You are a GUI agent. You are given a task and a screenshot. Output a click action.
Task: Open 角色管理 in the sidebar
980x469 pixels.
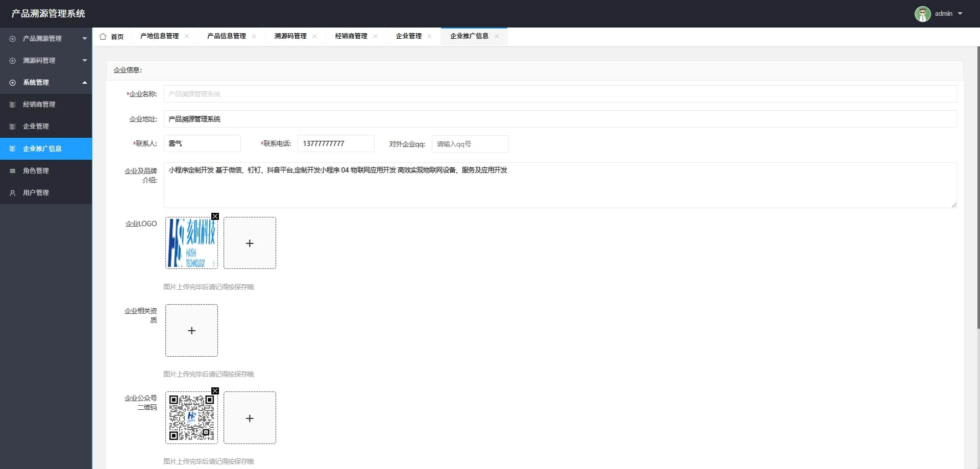(46, 171)
